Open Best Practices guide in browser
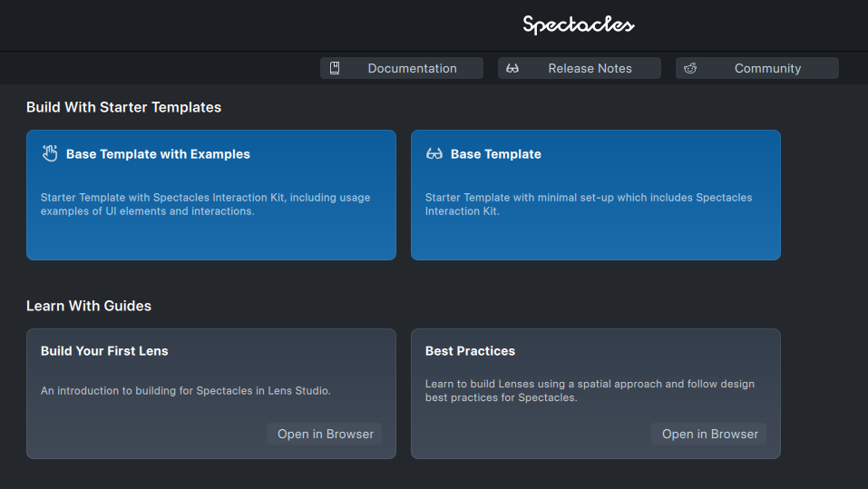The width and height of the screenshot is (868, 489). pyautogui.click(x=709, y=434)
